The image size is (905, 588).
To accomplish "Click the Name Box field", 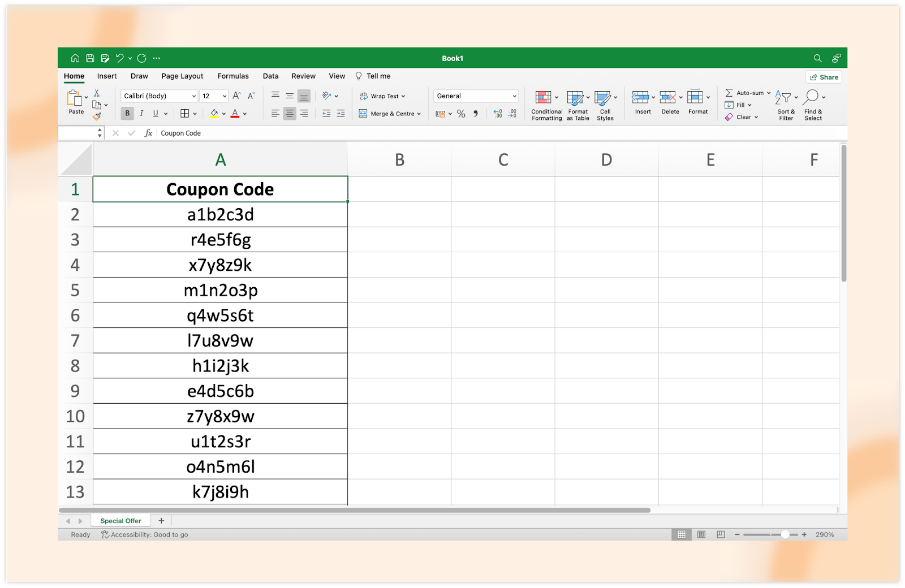I will 77,133.
